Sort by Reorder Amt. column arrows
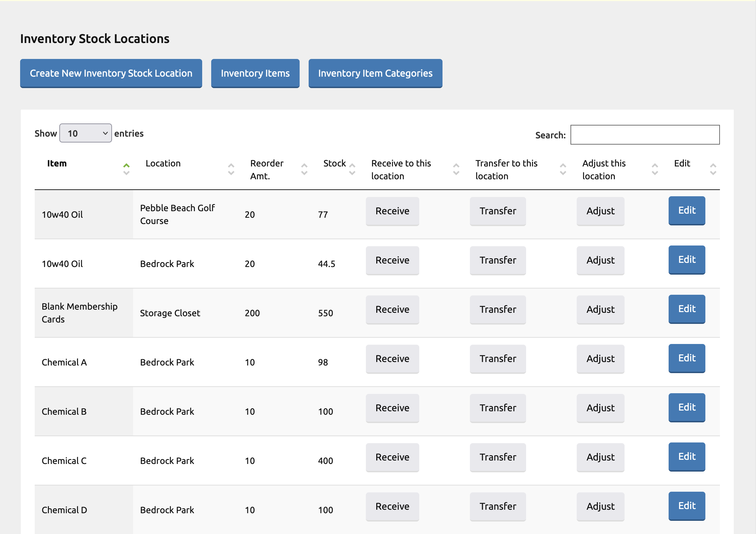The image size is (756, 534). click(304, 169)
